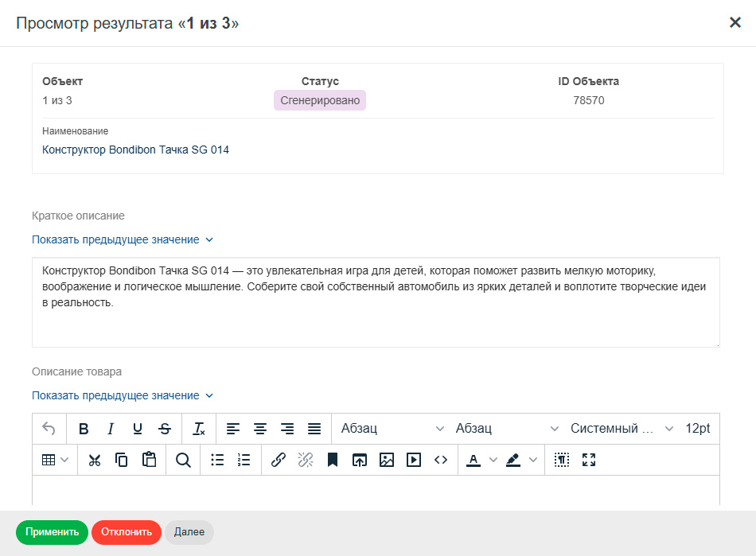Insert a media video
This screenshot has height=556, width=756.
[x=413, y=460]
